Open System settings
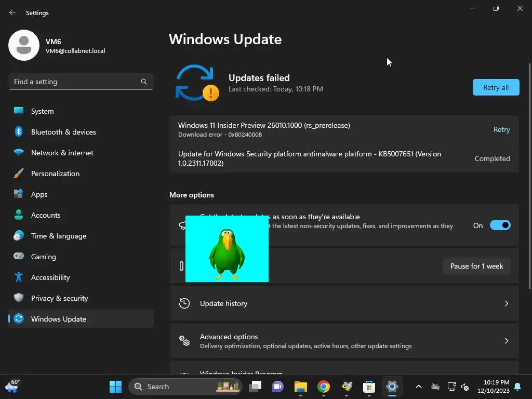Image resolution: width=532 pixels, height=399 pixels. point(81,111)
